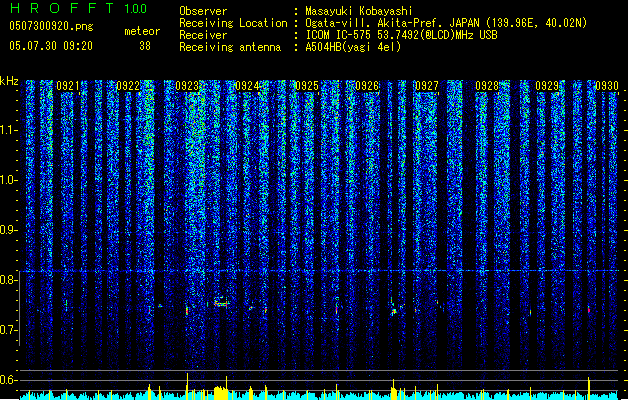Click the Receiving Location label
Screen dimensions: 629x400
pos(233,24)
